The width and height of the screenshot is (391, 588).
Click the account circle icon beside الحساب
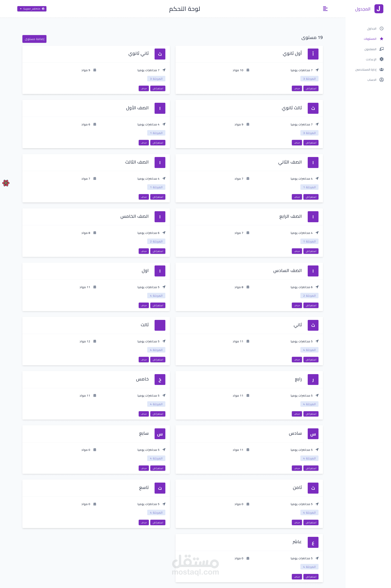(x=381, y=80)
